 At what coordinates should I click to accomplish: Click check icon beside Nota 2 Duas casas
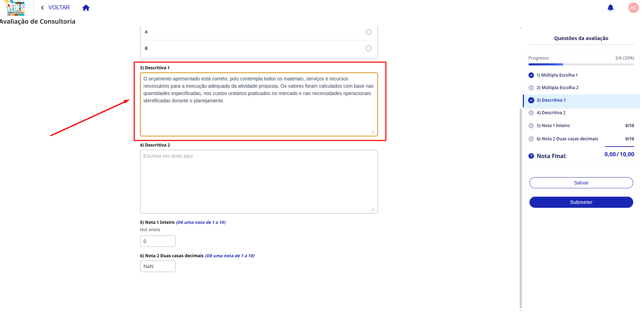531,139
